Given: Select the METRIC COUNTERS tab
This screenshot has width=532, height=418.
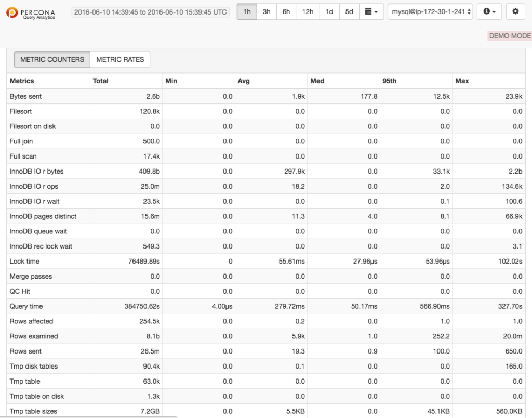Looking at the screenshot, I should 51,59.
